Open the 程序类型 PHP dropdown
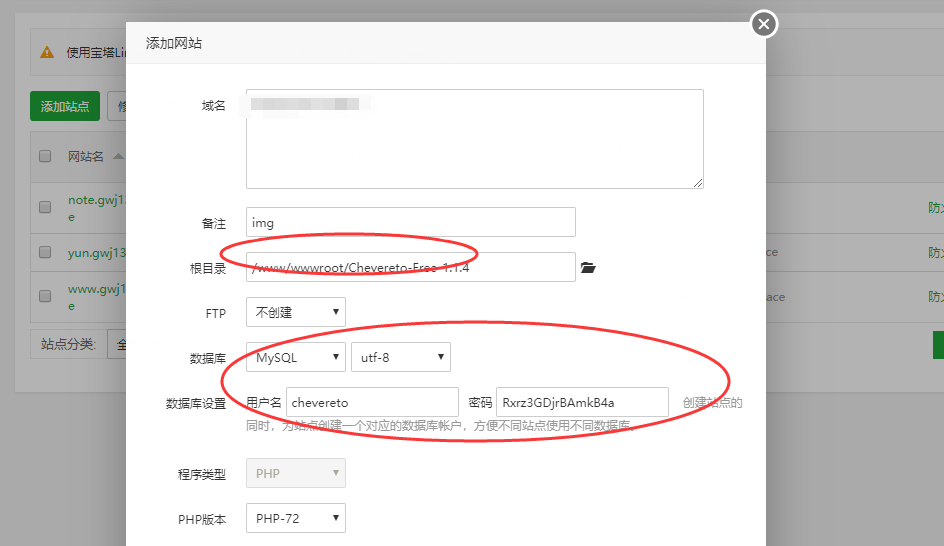Screen dimensions: 944x546 296,473
